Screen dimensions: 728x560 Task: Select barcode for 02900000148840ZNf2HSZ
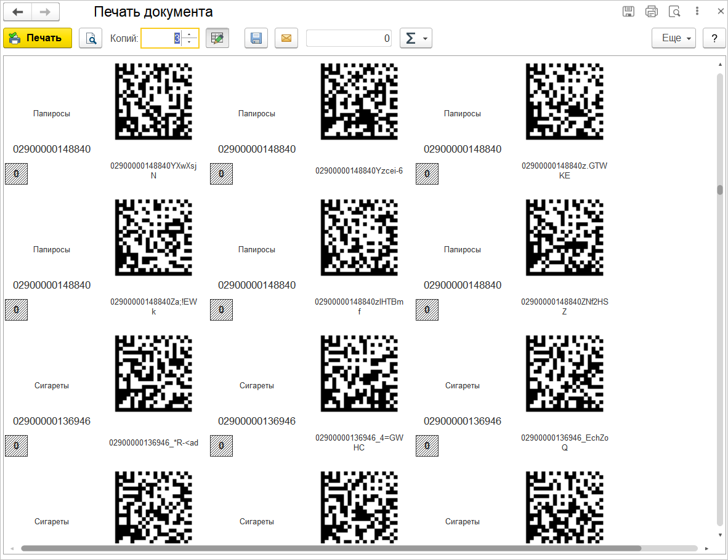(565, 238)
